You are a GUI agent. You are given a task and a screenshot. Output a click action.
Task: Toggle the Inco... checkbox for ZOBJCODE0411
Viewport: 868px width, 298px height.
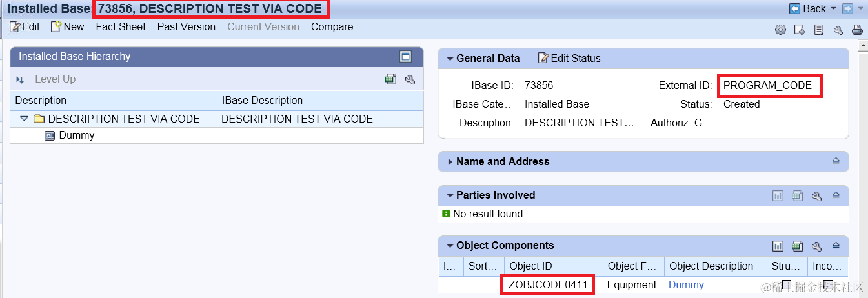[x=828, y=284]
